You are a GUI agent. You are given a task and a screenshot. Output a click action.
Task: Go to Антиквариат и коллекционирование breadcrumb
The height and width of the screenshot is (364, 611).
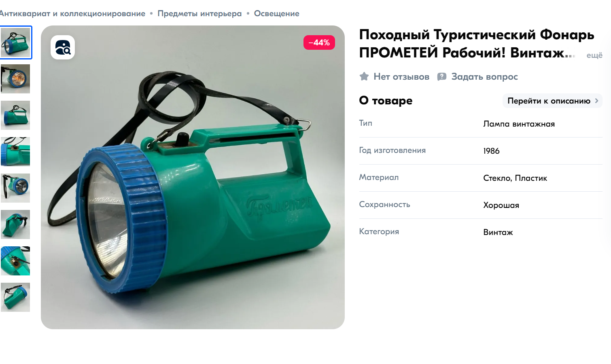coord(72,13)
